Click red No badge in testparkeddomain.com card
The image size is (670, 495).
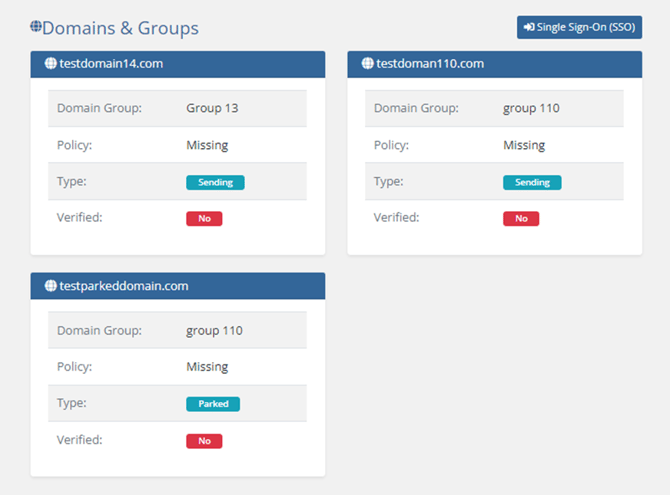[x=204, y=440]
